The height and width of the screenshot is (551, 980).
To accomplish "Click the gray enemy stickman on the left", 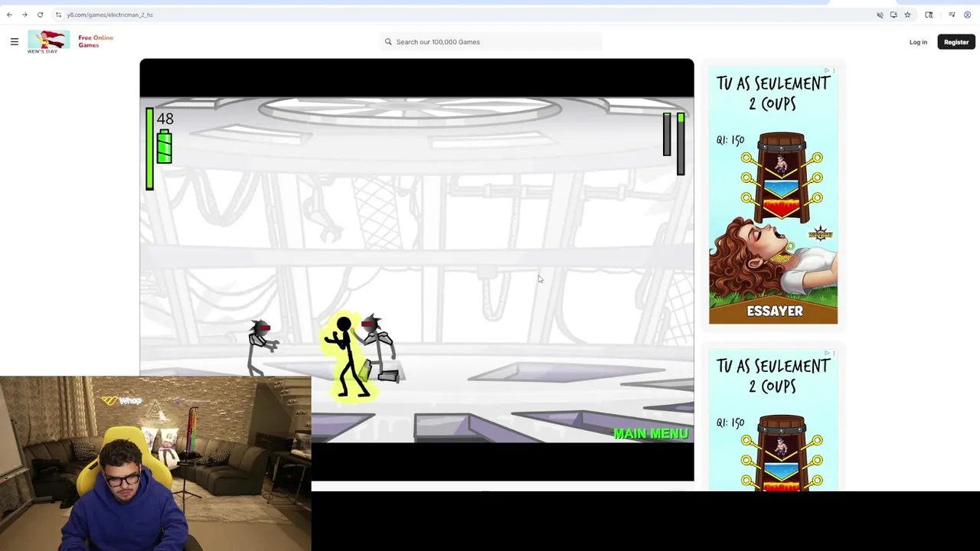I will [x=262, y=348].
